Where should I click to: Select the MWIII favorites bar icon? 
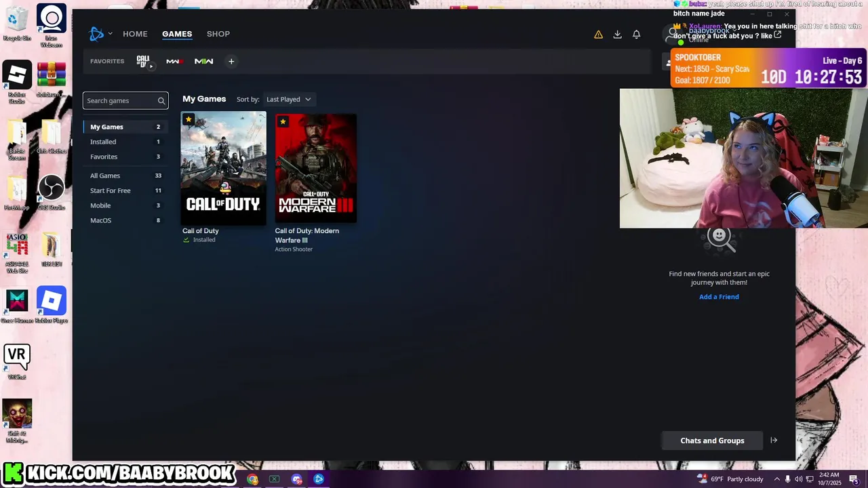[x=174, y=62]
